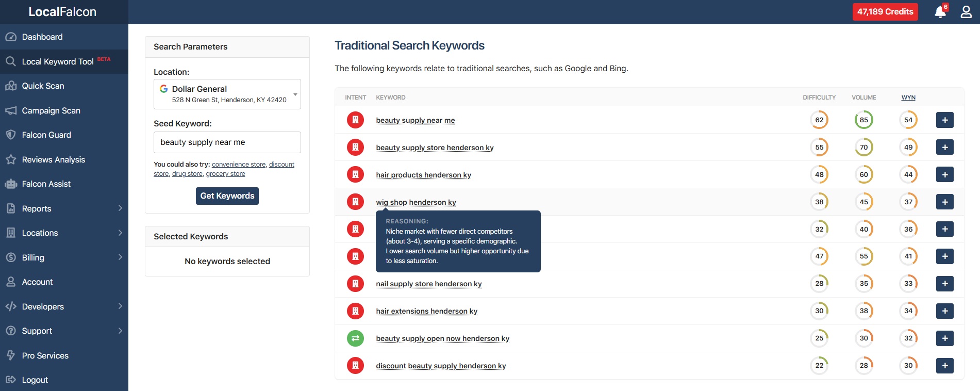Expand the Support menu chevron
980x391 pixels.
tap(120, 331)
